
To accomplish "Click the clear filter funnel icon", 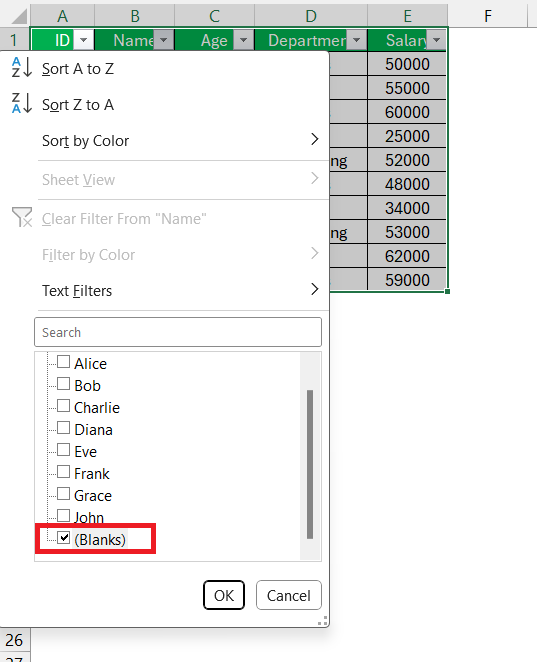I will pyautogui.click(x=22, y=217).
